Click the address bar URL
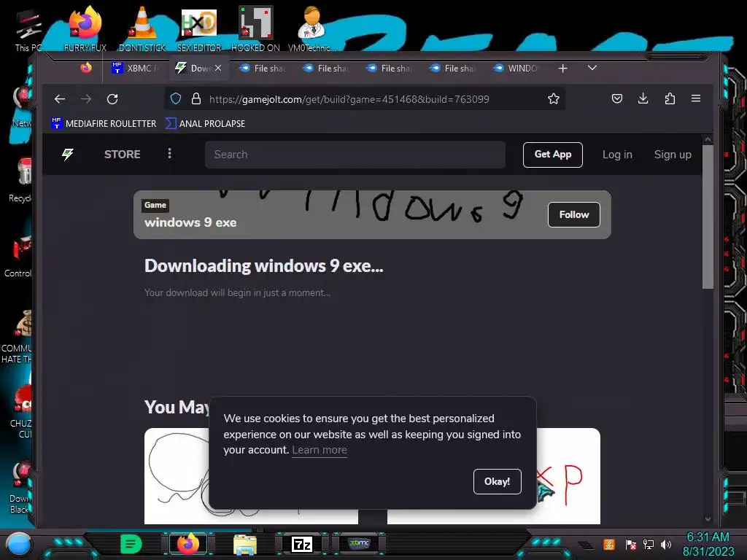The image size is (747, 560). click(349, 99)
